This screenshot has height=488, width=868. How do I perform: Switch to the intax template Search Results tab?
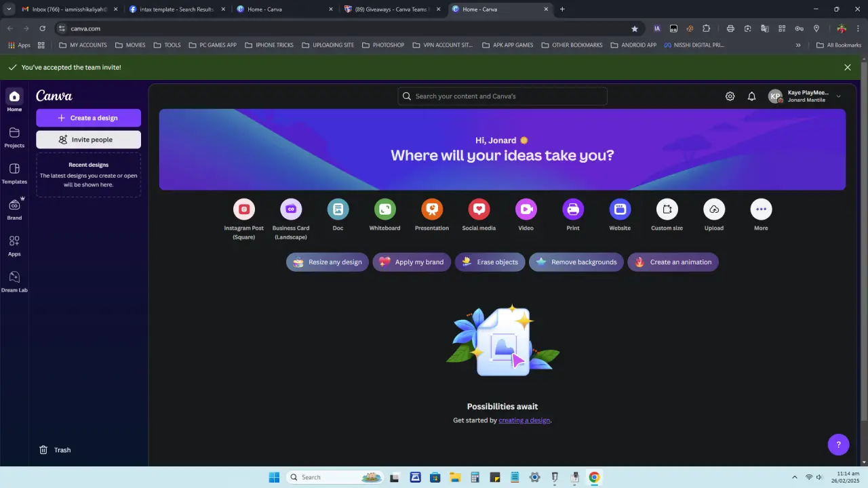(176, 9)
